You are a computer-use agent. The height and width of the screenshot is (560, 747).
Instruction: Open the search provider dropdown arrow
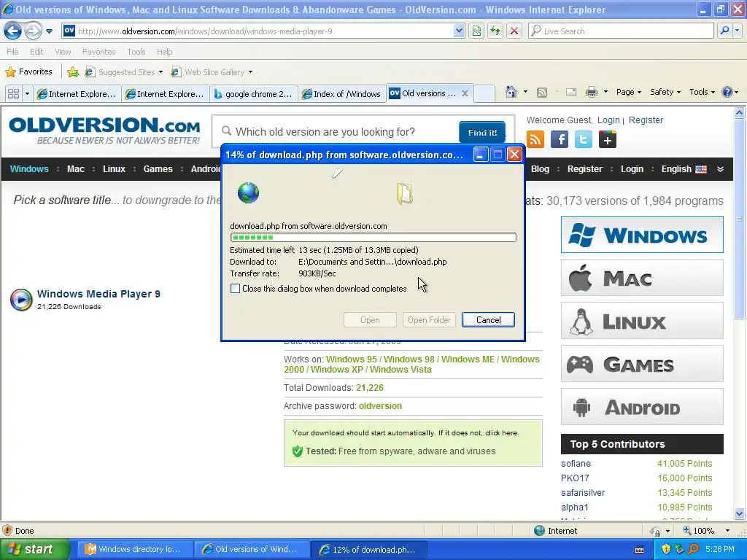[738, 31]
